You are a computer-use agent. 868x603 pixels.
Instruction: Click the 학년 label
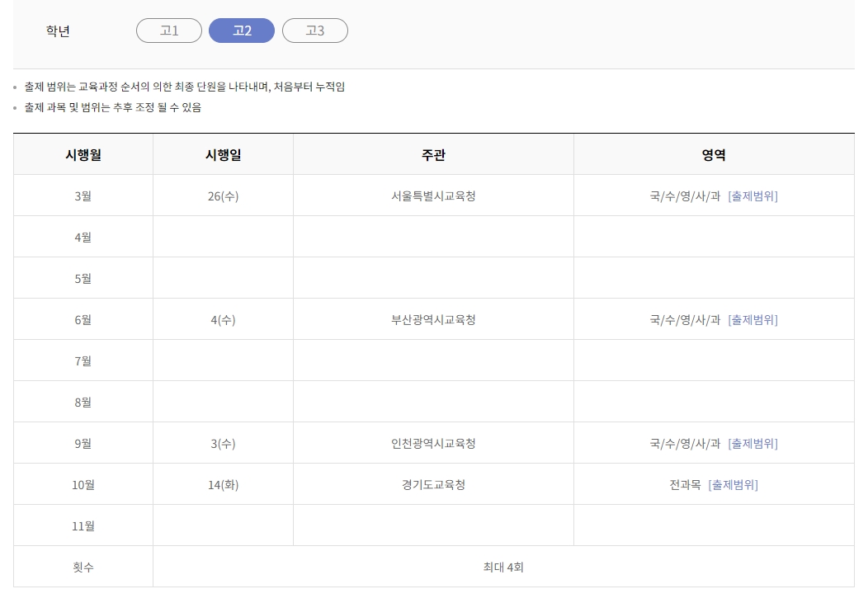[x=58, y=31]
